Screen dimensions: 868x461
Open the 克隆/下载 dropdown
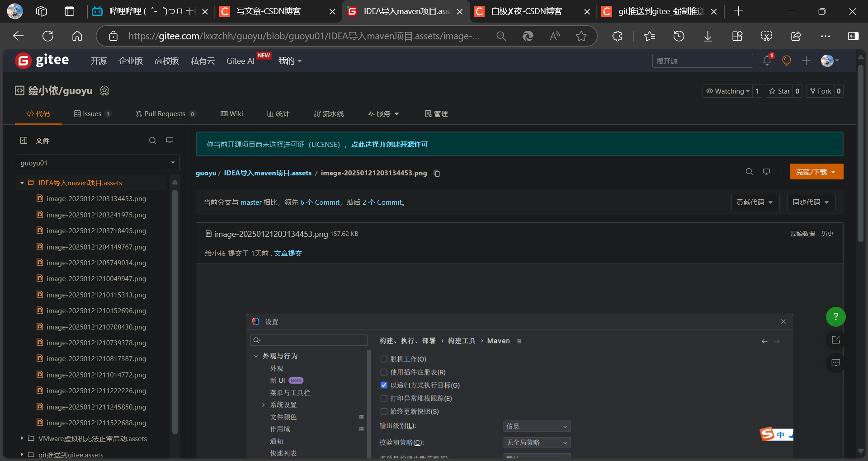coord(816,172)
